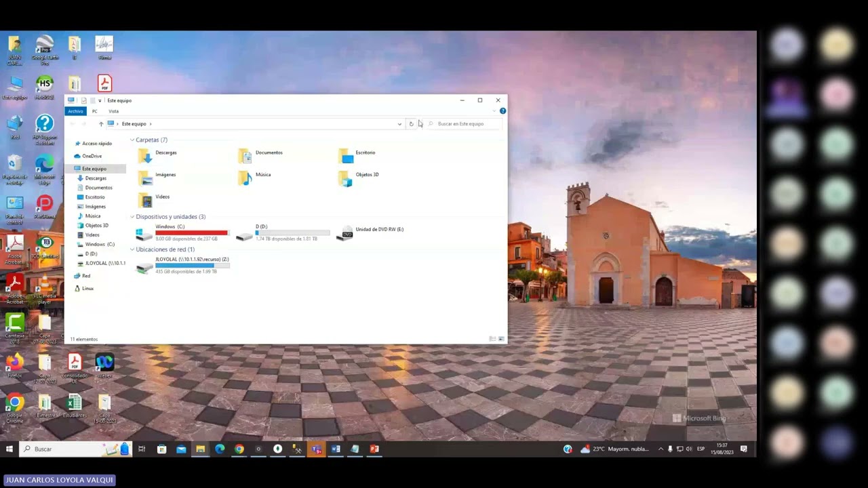Open Task View on the taskbar
The height and width of the screenshot is (488, 868).
[x=142, y=449]
